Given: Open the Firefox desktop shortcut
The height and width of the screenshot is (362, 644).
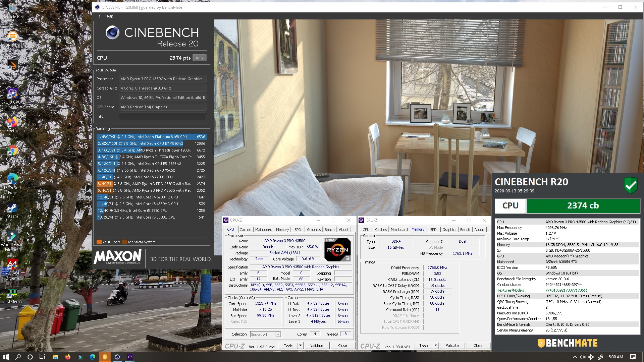Looking at the screenshot, I should point(12,125).
